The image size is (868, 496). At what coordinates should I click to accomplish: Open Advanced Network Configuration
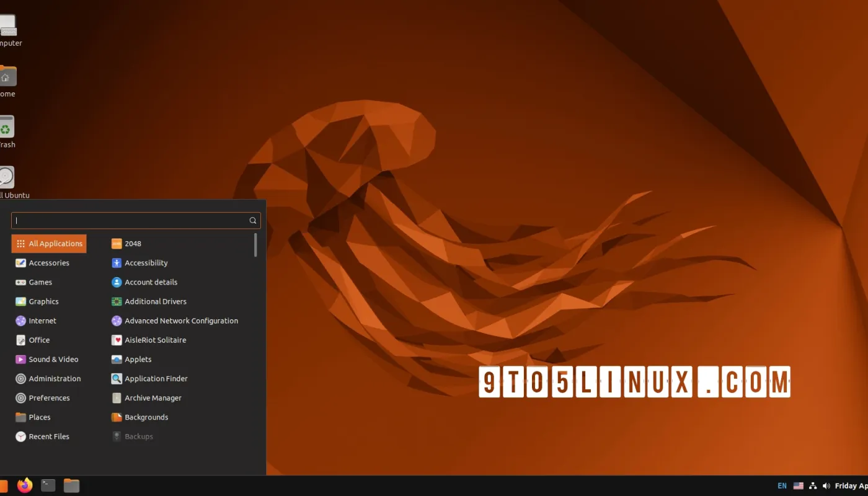[x=175, y=321]
